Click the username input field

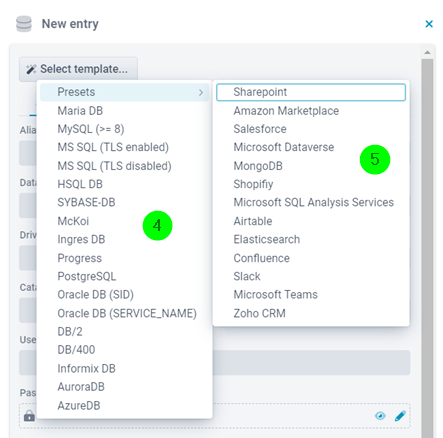pyautogui.click(x=214, y=363)
